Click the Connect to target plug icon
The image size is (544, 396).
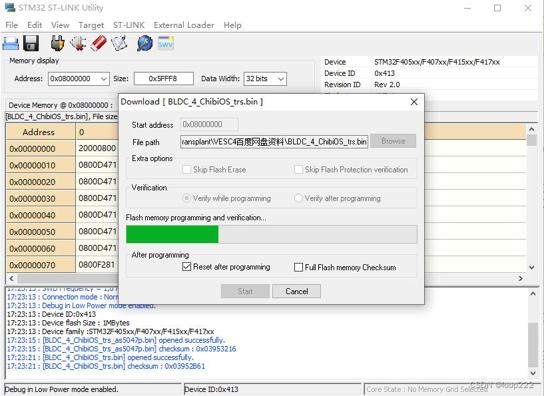pyautogui.click(x=58, y=43)
